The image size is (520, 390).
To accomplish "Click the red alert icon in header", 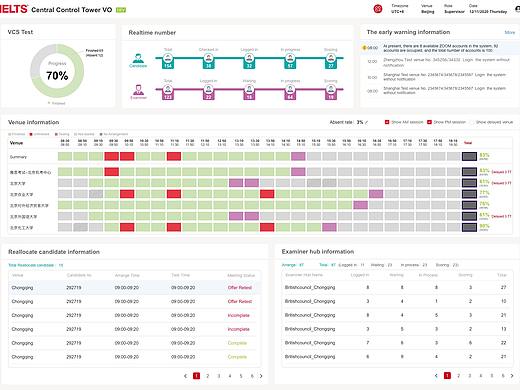I will click(x=378, y=9).
